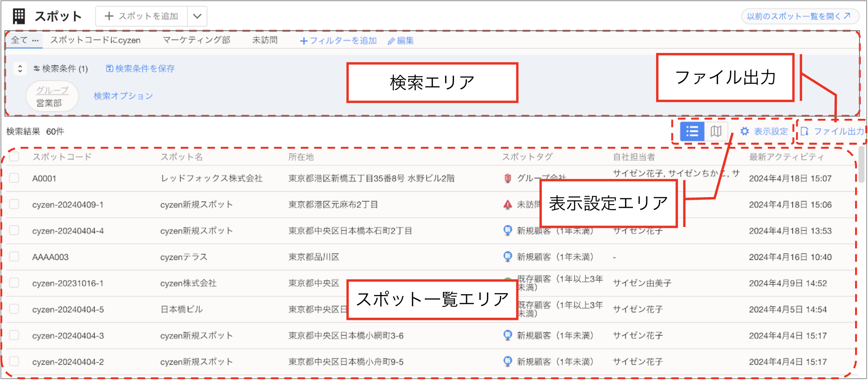Click activity date 2024年4月16日 10:40
This screenshot has width=868, height=380.
pyautogui.click(x=790, y=257)
